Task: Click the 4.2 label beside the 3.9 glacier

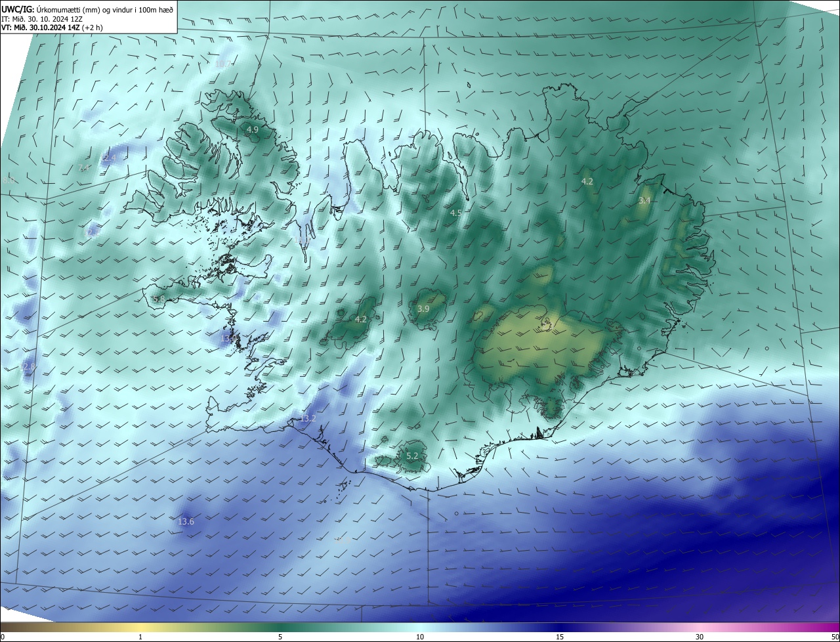Action: (x=361, y=319)
